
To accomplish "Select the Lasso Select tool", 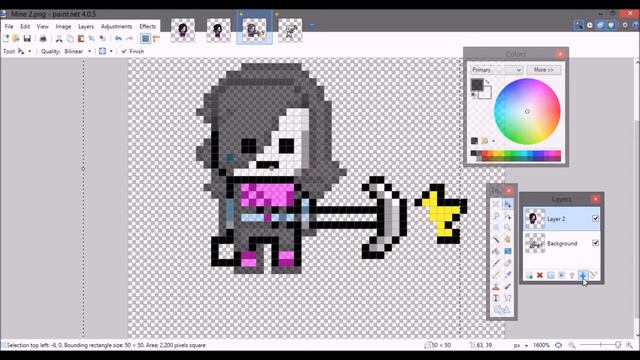I will click(x=496, y=216).
